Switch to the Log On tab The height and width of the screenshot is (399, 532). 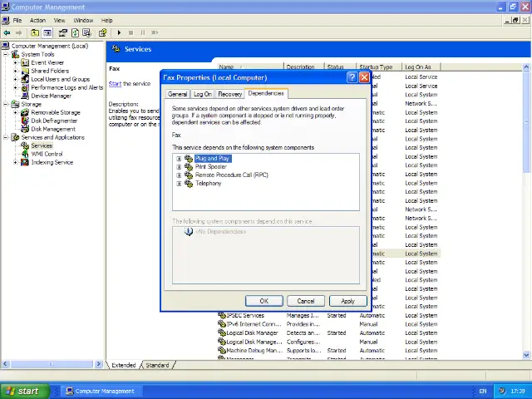[x=203, y=94]
